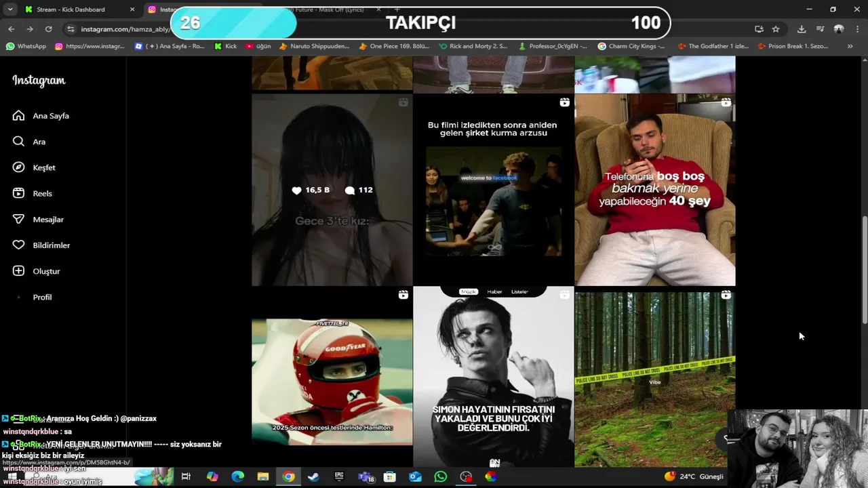Open browser downloads
This screenshot has height=488, width=868.
tap(802, 29)
